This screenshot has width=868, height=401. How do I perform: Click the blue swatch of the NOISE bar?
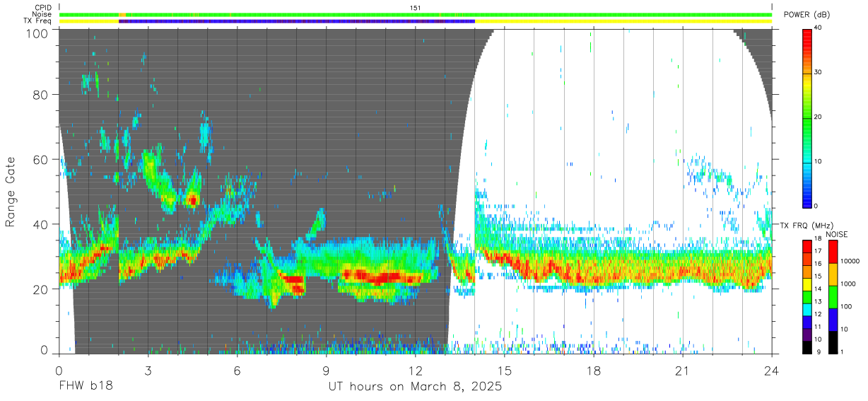[832, 318]
